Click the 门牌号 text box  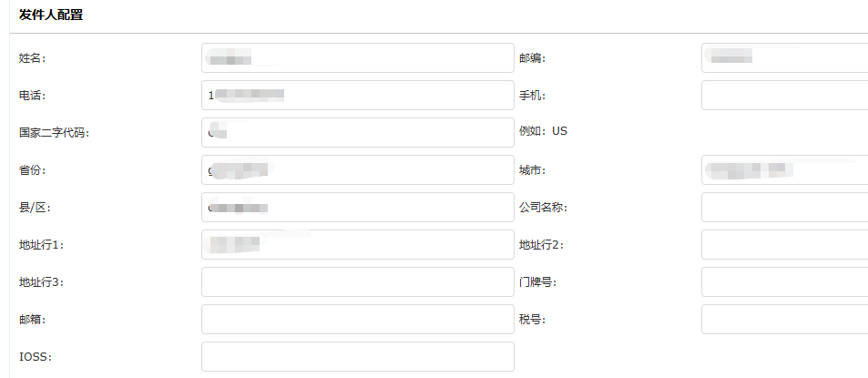[x=783, y=282]
